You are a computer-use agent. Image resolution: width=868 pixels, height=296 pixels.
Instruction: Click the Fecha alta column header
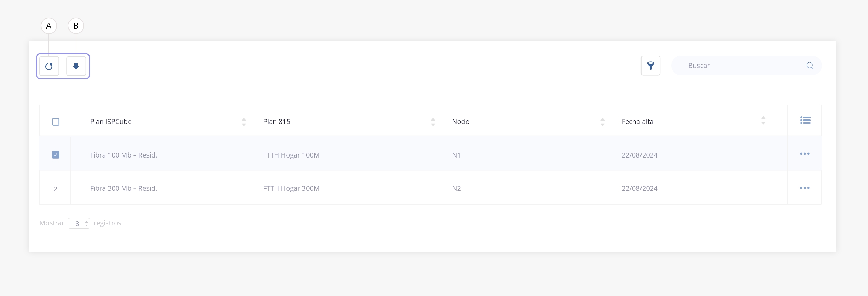point(637,122)
